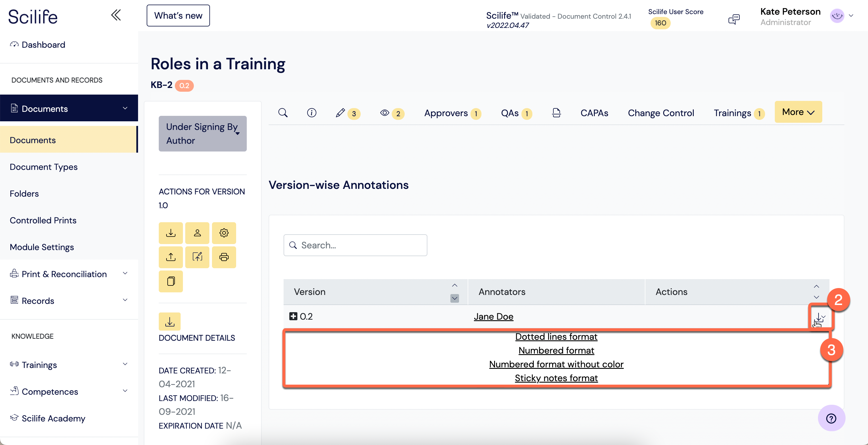Expand Print & Reconciliation section
This screenshot has width=868, height=445.
(125, 274)
